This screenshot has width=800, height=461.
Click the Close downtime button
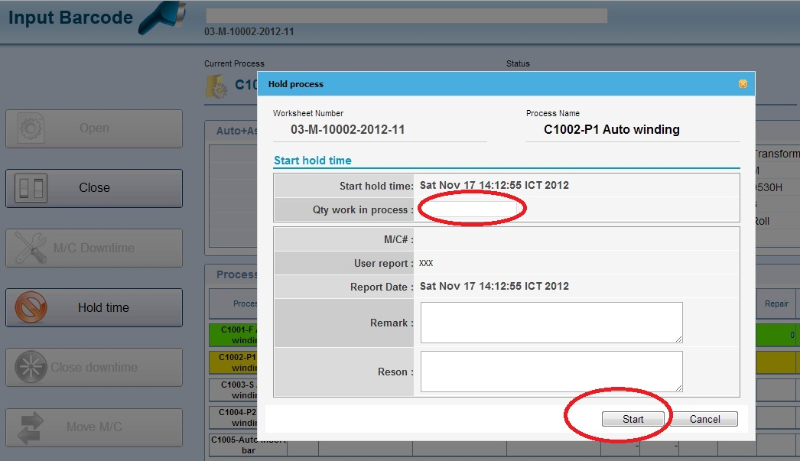[x=94, y=367]
